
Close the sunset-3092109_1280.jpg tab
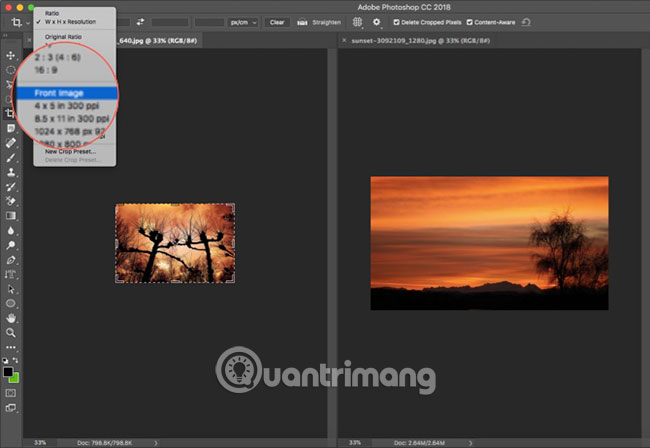344,40
